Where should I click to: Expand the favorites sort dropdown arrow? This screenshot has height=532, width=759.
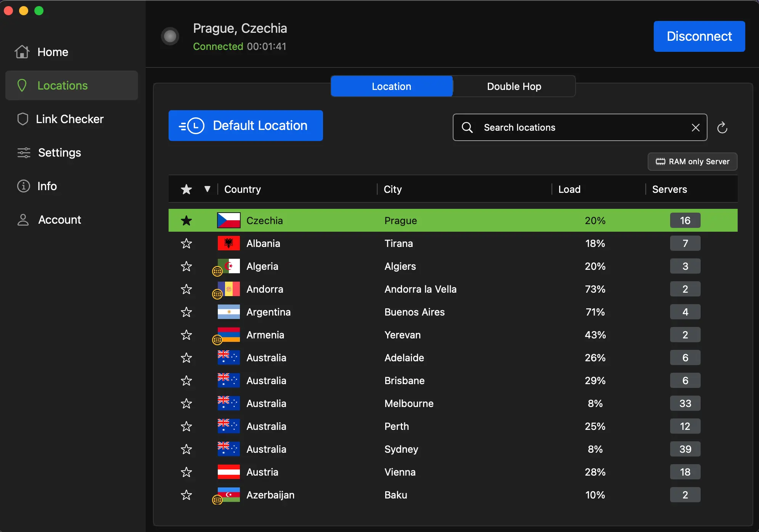[207, 189]
